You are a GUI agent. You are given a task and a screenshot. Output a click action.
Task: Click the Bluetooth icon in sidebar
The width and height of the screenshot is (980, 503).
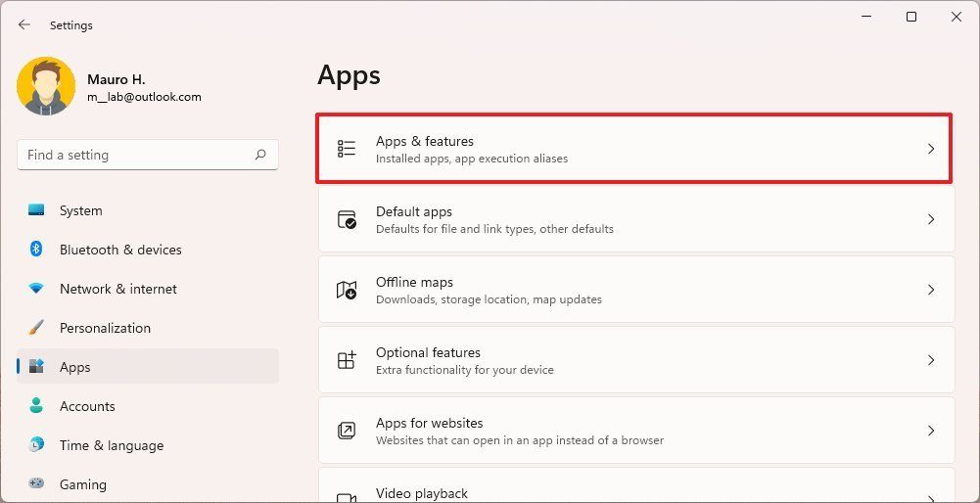pos(36,250)
